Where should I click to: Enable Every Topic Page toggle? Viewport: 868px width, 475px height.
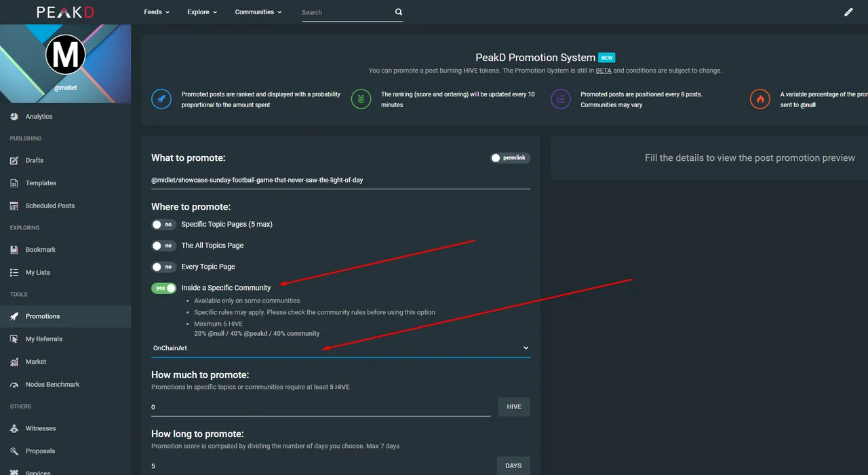163,267
